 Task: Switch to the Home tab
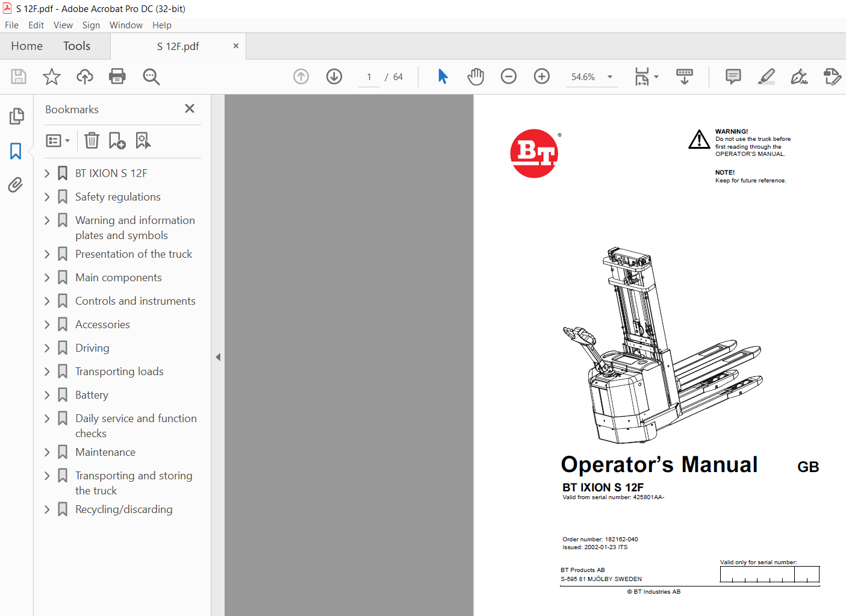coord(26,46)
